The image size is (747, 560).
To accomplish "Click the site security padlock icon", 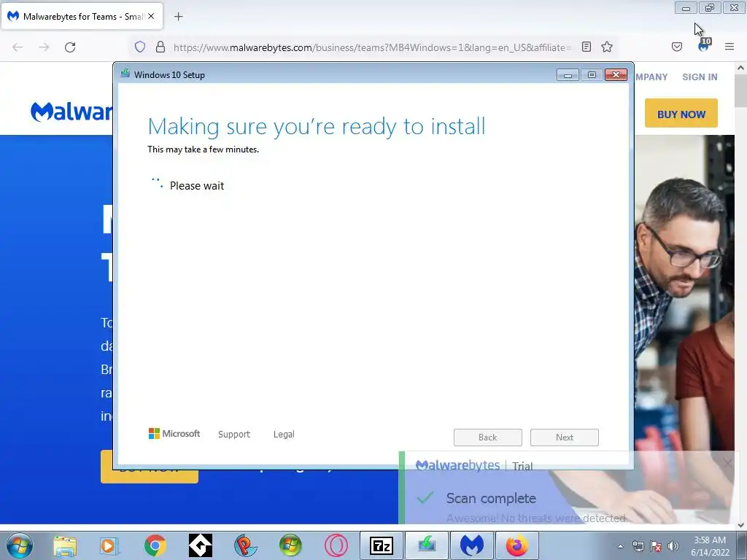I will pos(160,47).
